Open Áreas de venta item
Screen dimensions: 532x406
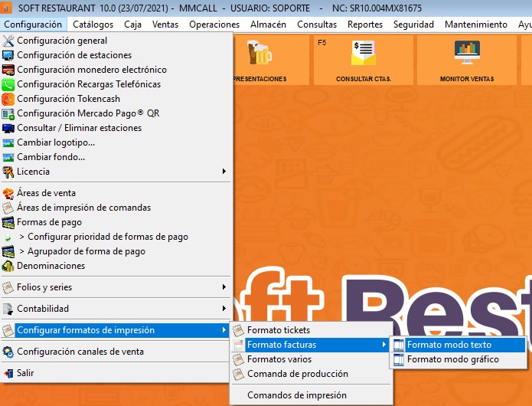[46, 193]
